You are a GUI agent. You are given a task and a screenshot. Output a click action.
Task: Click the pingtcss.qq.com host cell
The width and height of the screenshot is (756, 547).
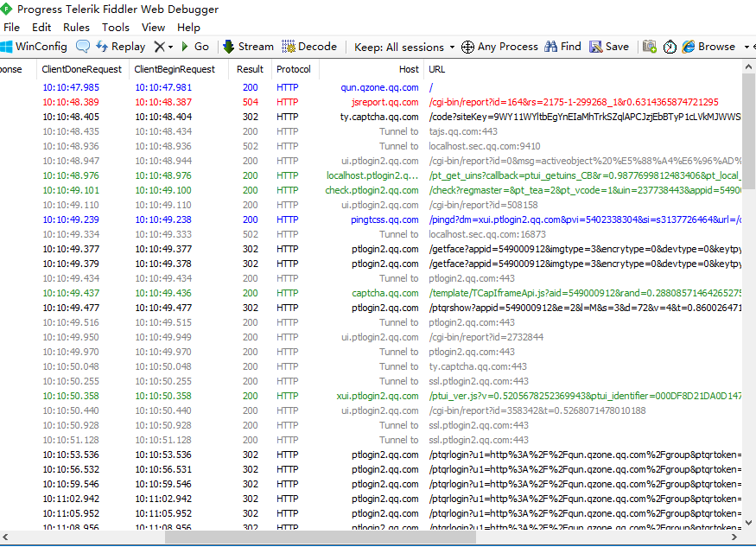click(x=384, y=220)
